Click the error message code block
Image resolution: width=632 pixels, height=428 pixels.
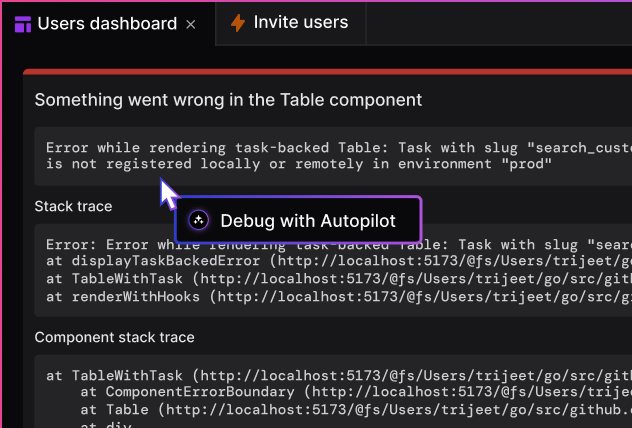click(x=333, y=156)
